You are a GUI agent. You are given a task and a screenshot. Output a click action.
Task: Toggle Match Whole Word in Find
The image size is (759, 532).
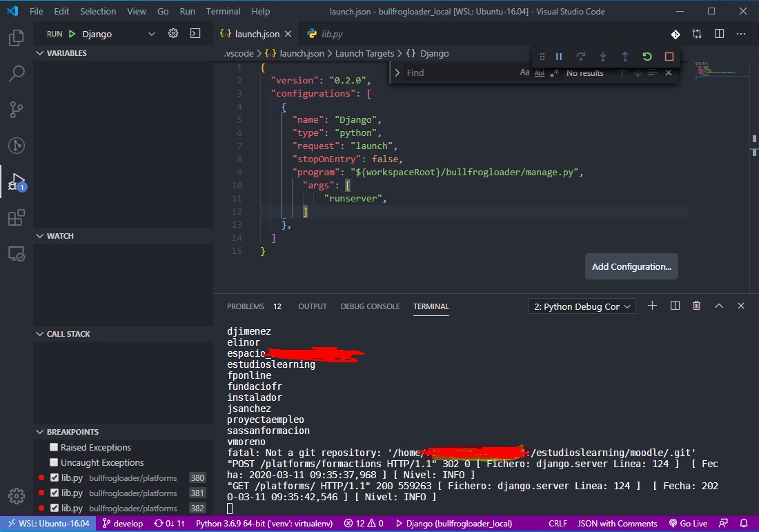point(540,72)
